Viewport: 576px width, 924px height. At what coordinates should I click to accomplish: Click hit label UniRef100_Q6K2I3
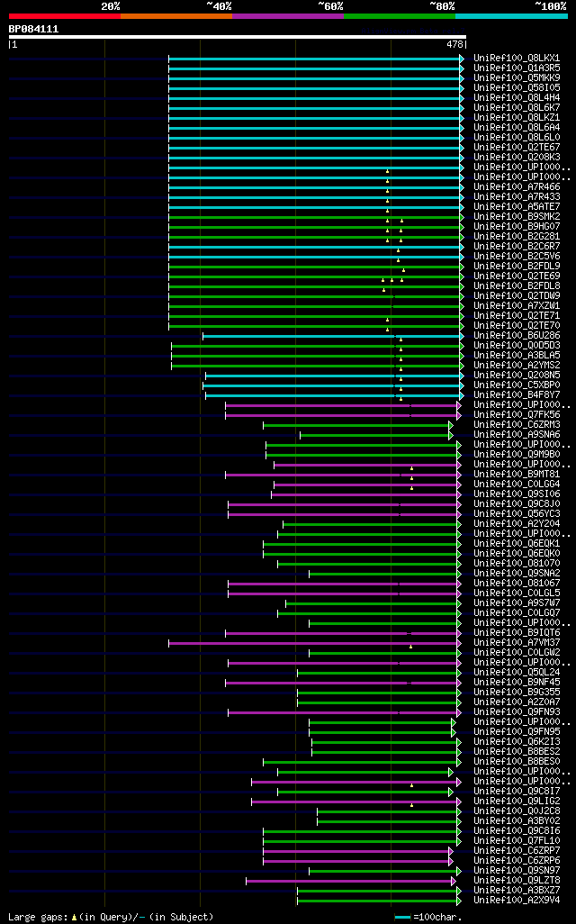(517, 741)
